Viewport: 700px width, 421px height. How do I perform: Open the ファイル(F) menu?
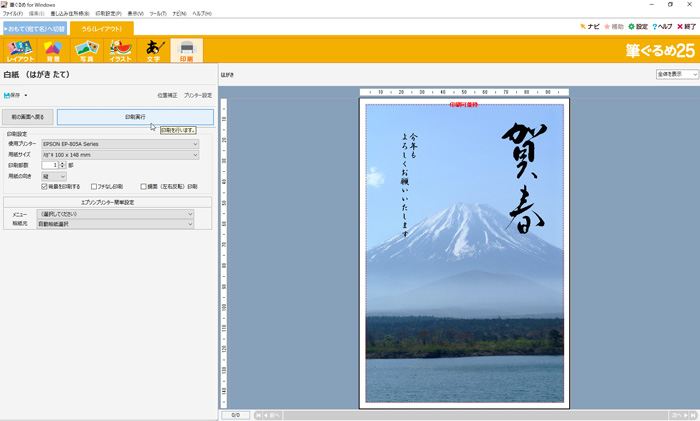12,13
